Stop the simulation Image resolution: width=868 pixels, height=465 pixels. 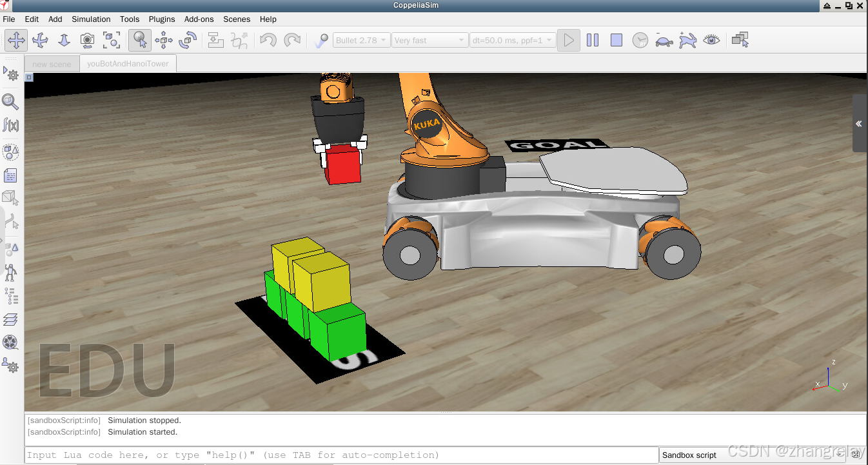pos(616,40)
